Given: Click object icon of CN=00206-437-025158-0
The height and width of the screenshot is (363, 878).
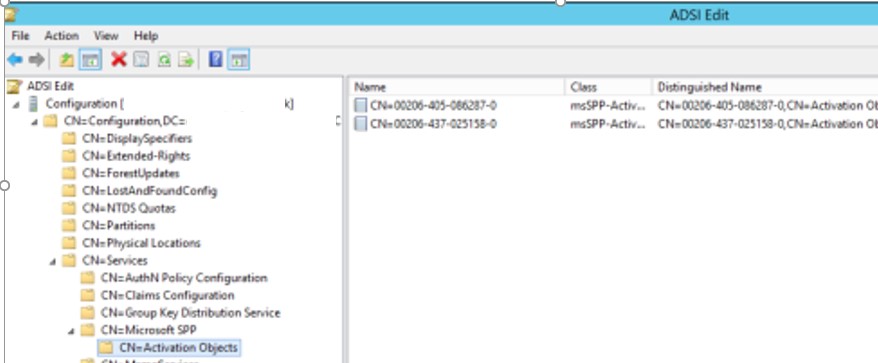Looking at the screenshot, I should tap(361, 124).
